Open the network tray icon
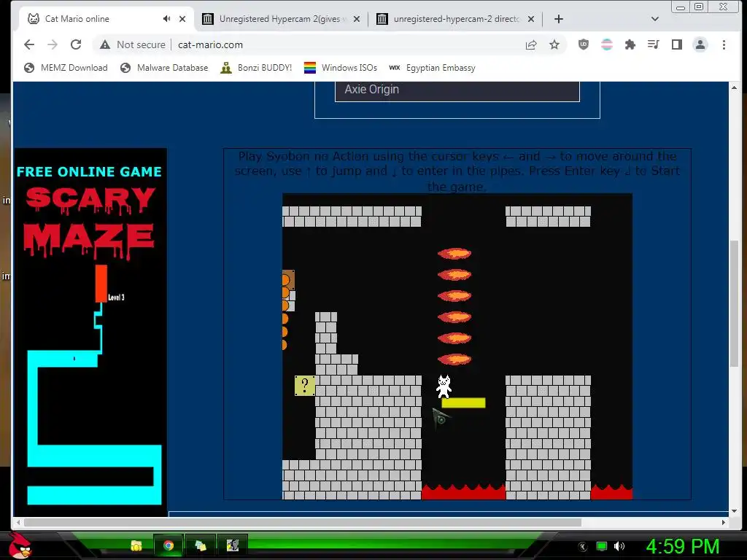Viewport: 747px width, 560px height. 602,547
